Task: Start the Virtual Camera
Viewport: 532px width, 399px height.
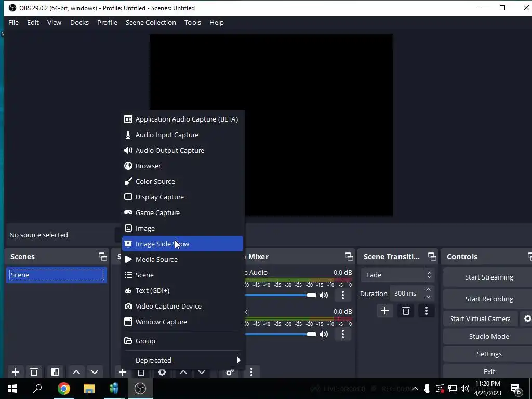Action: pyautogui.click(x=481, y=318)
